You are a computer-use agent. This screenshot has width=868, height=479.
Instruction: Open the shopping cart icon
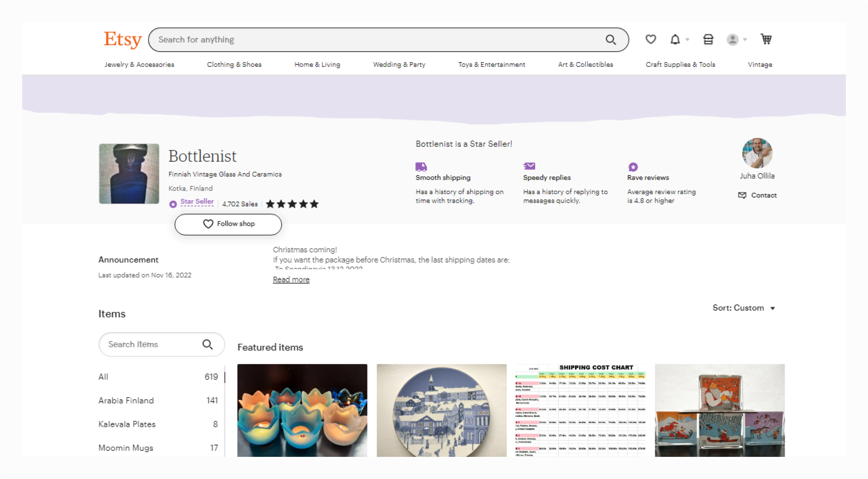click(766, 39)
